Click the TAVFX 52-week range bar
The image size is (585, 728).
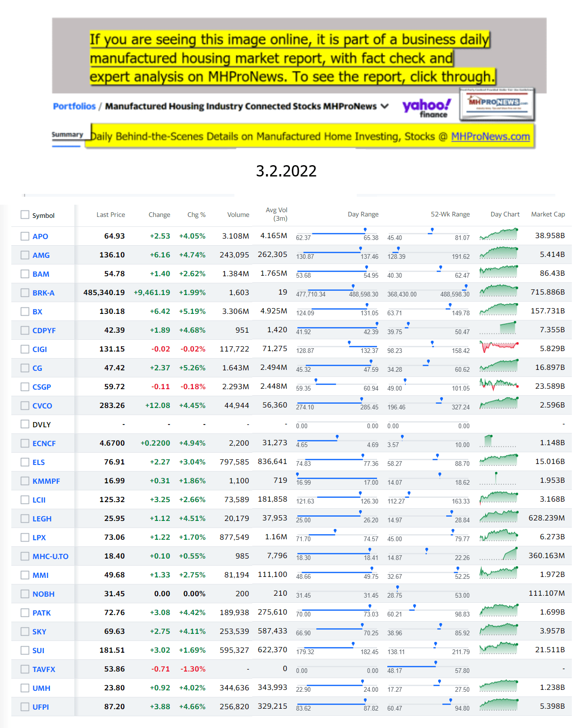tap(428, 667)
